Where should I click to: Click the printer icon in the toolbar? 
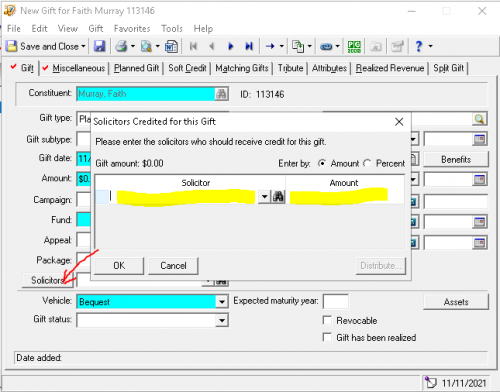tap(121, 46)
